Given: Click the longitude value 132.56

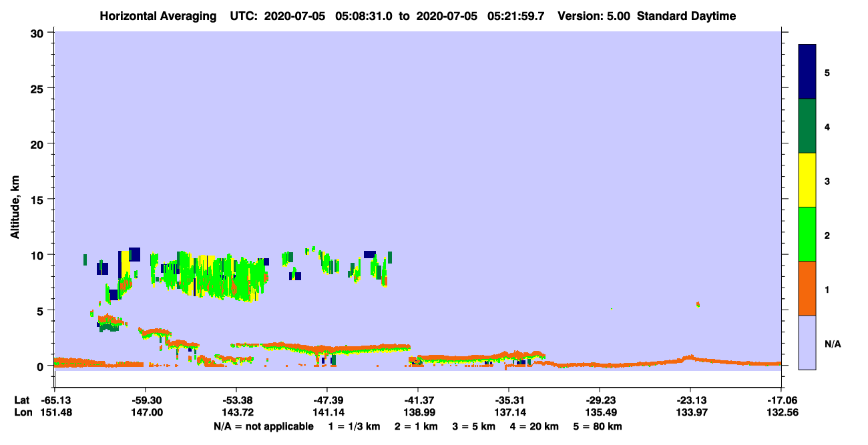Looking at the screenshot, I should 781,413.
